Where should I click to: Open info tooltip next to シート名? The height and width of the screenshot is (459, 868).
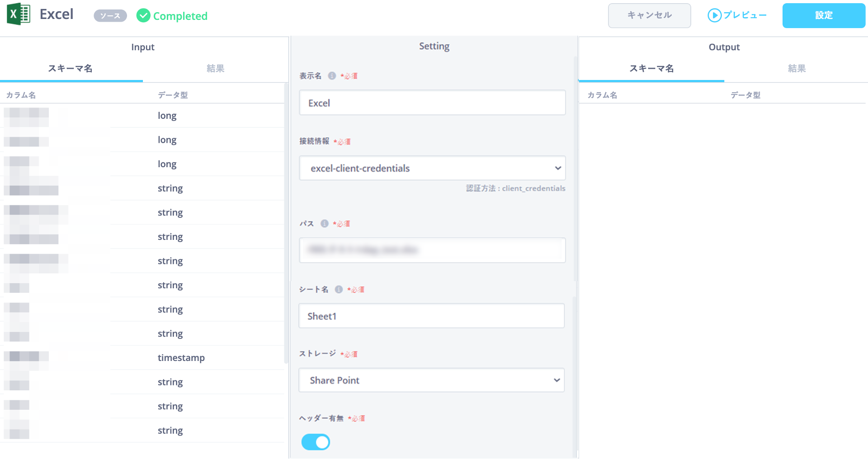point(339,290)
